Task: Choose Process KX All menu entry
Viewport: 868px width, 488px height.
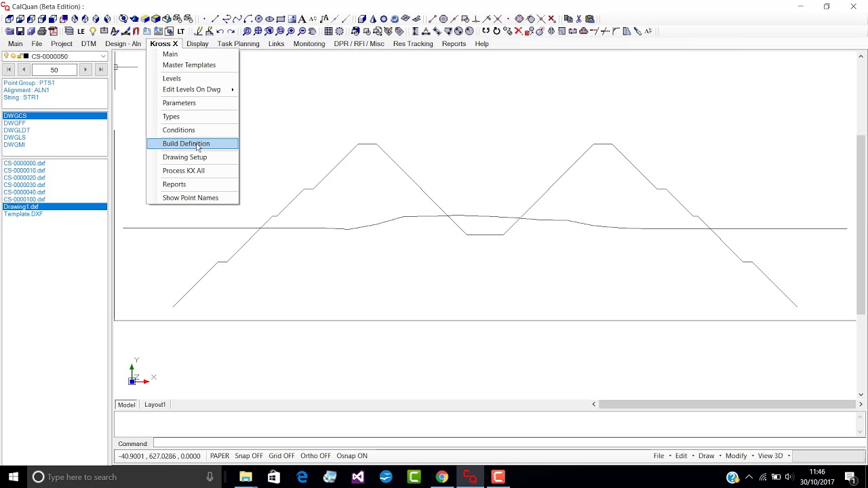Action: click(193, 171)
